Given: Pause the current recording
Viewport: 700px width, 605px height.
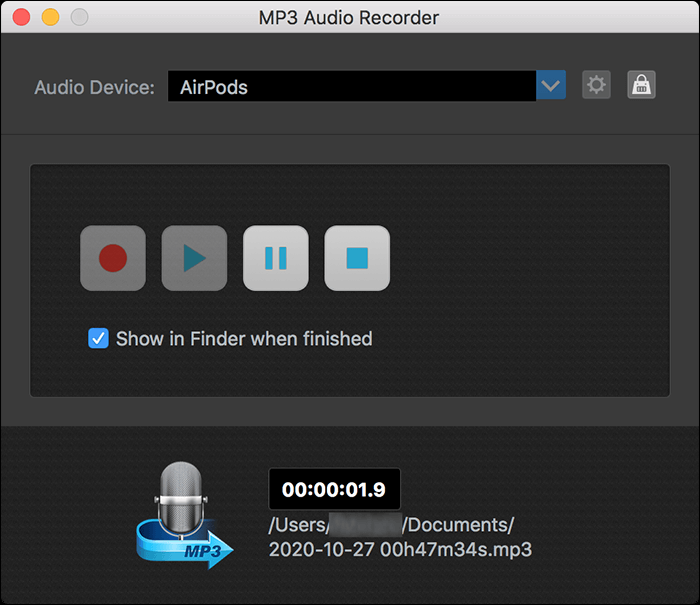Looking at the screenshot, I should [x=275, y=258].
